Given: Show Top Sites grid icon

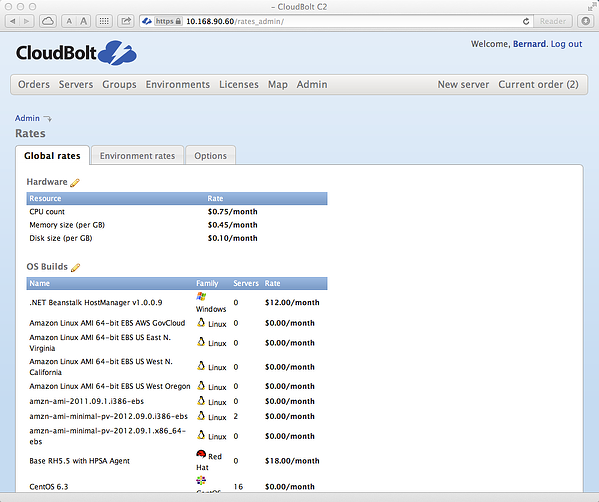Looking at the screenshot, I should pyautogui.click(x=104, y=21).
